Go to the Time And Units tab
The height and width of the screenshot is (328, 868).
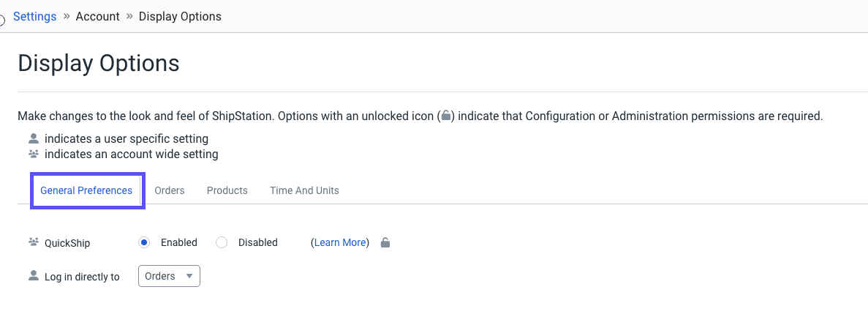point(304,190)
